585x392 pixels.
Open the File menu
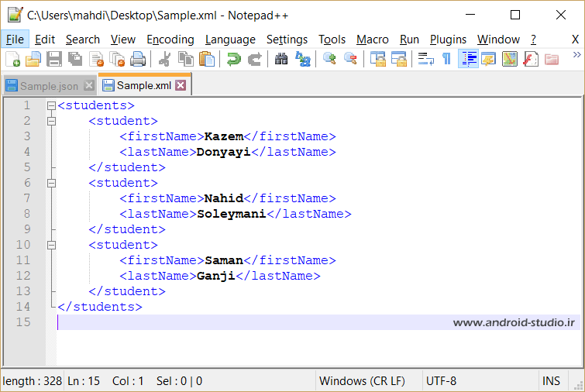(x=15, y=40)
